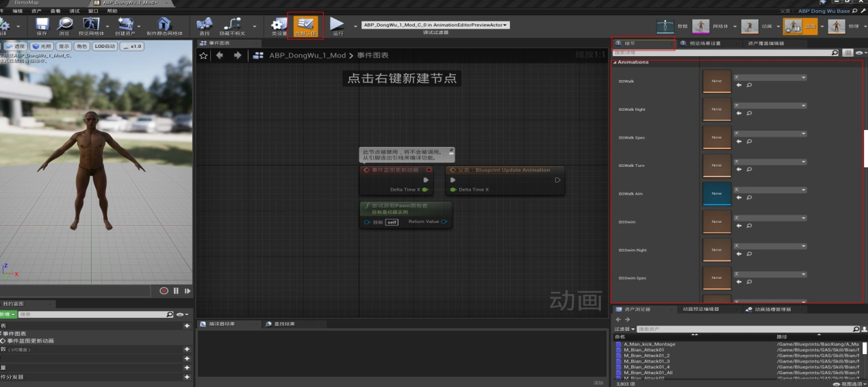Click x1.0 playback speed button
The image size is (868, 387).
132,46
